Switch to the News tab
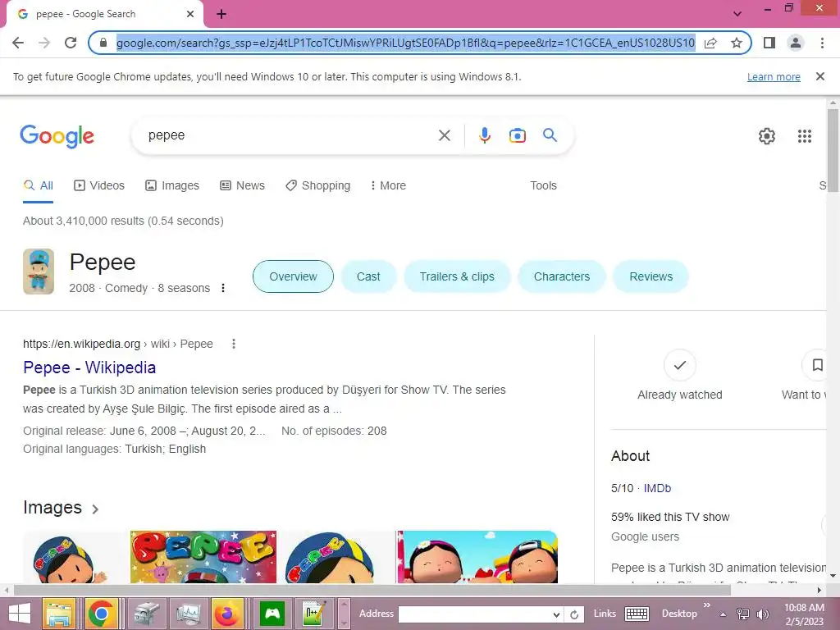Screen dimensions: 840x630 pyautogui.click(x=242, y=186)
